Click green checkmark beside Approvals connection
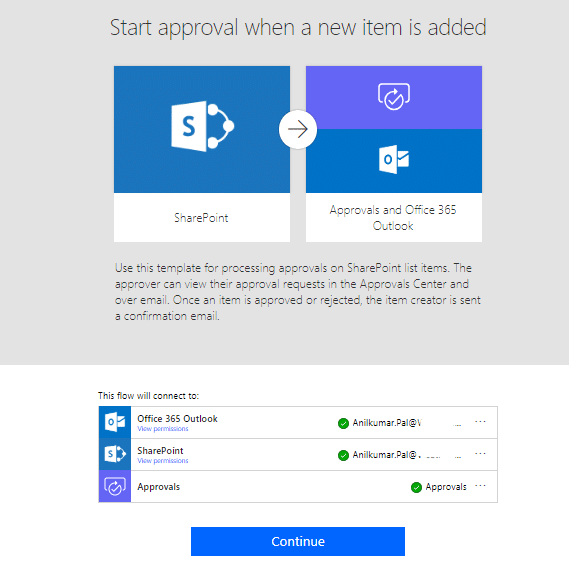Viewport: 569px width, 570px height. tap(416, 487)
